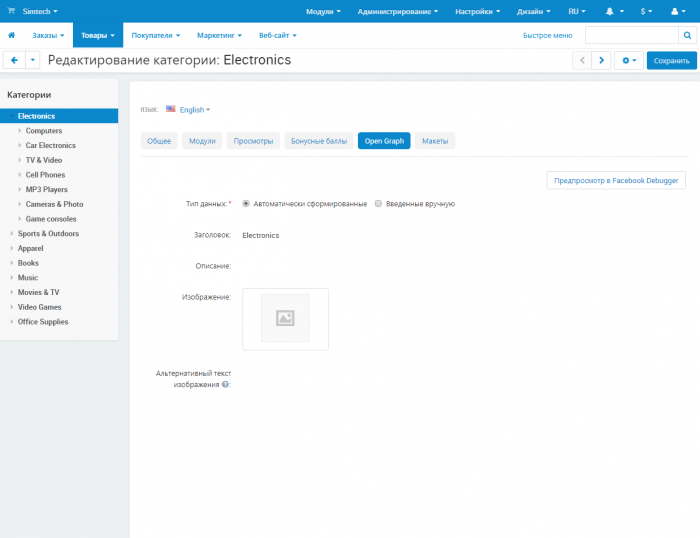Click the Сохранить button
The width and height of the screenshot is (700, 538).
(x=671, y=60)
